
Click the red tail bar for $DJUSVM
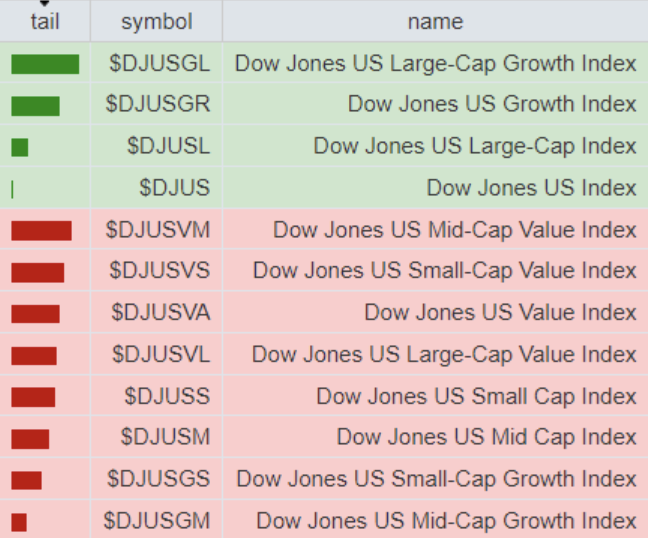pyautogui.click(x=41, y=231)
